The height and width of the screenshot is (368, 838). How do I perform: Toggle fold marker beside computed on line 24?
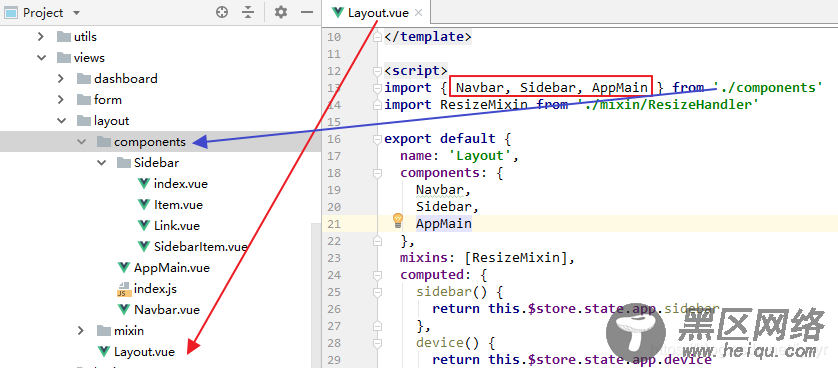pos(377,275)
